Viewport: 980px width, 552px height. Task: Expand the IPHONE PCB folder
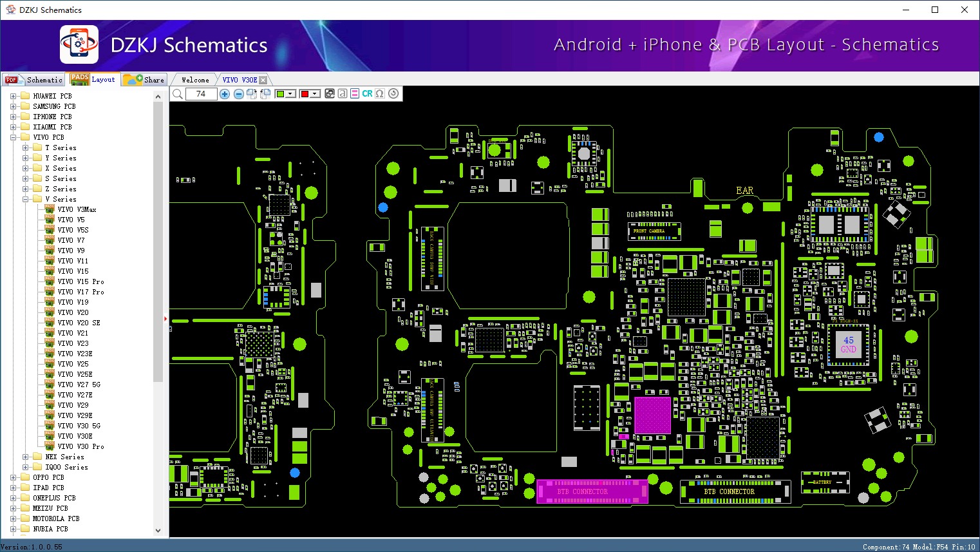pyautogui.click(x=13, y=117)
